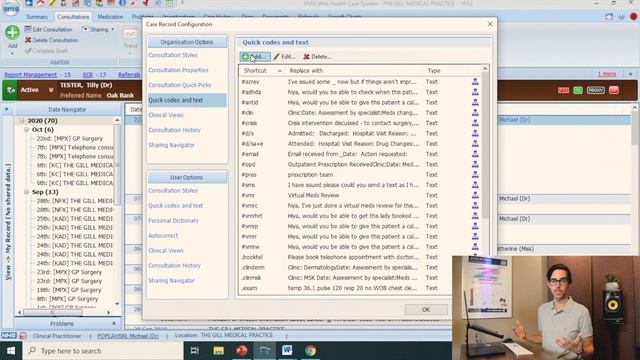Open the dropdown arrow beneath Add
The image size is (640, 360).
pos(12,53)
